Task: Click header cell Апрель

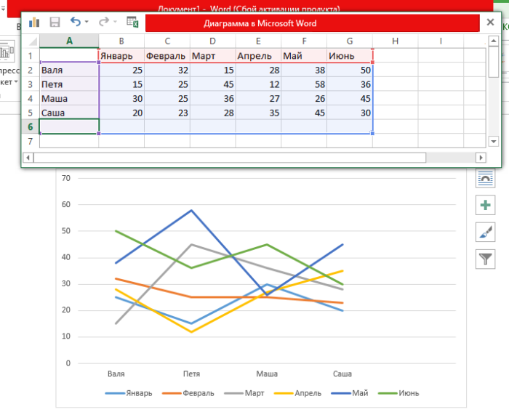Action: pos(258,56)
